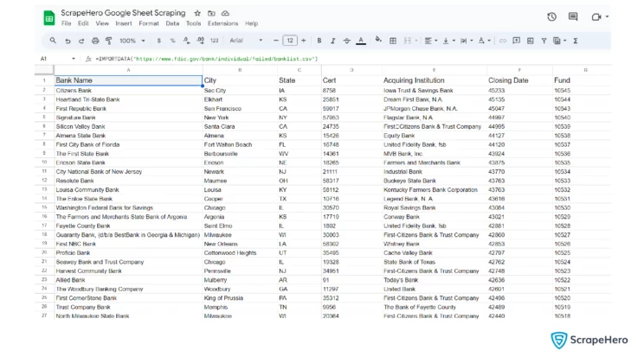The image size is (644, 357).
Task: Increase font size with plus button
Action: pyautogui.click(x=304, y=41)
